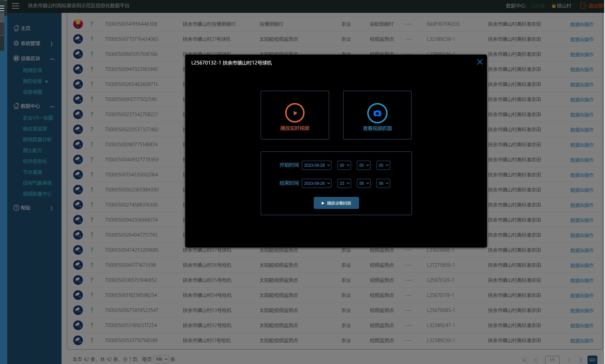Open the 开始时间 second dropdown
Viewport: 605px width, 364px height.
click(383, 165)
